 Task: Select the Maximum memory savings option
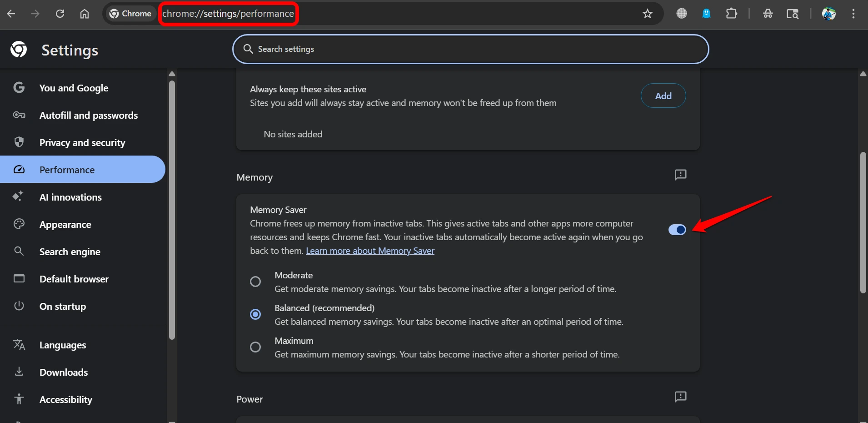(x=255, y=347)
